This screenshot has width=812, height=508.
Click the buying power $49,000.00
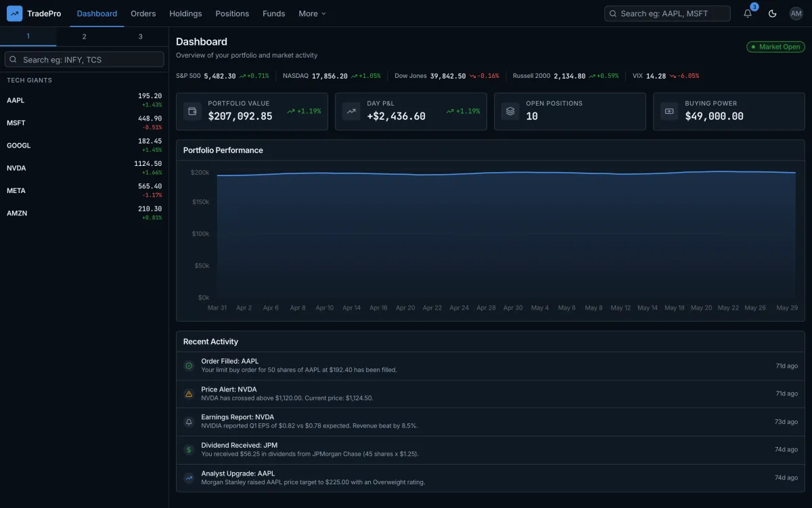tap(714, 117)
